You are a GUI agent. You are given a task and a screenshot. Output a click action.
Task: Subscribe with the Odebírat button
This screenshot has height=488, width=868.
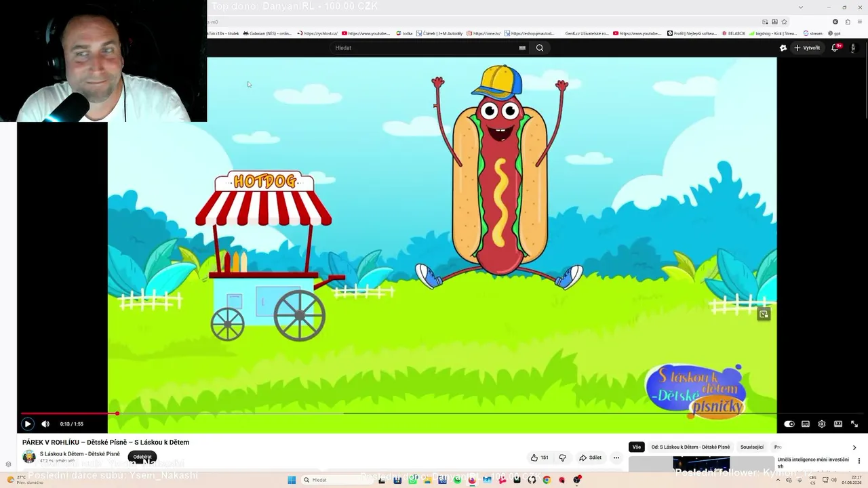click(142, 457)
